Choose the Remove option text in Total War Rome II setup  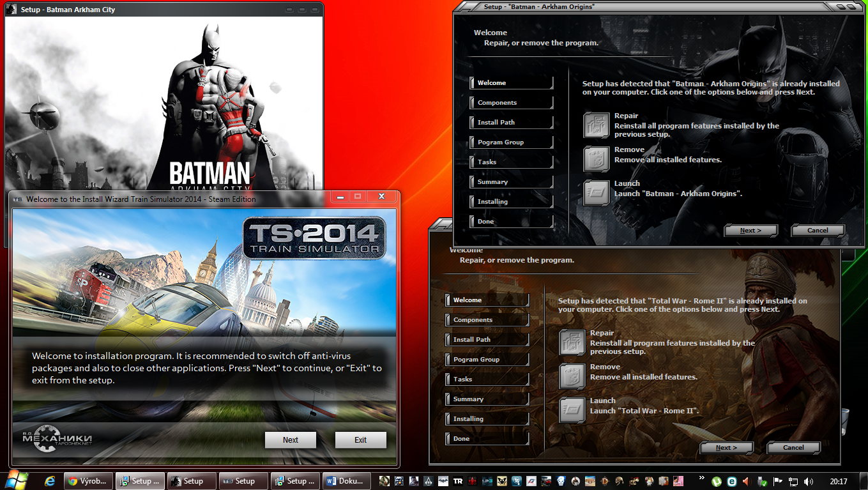coord(644,372)
